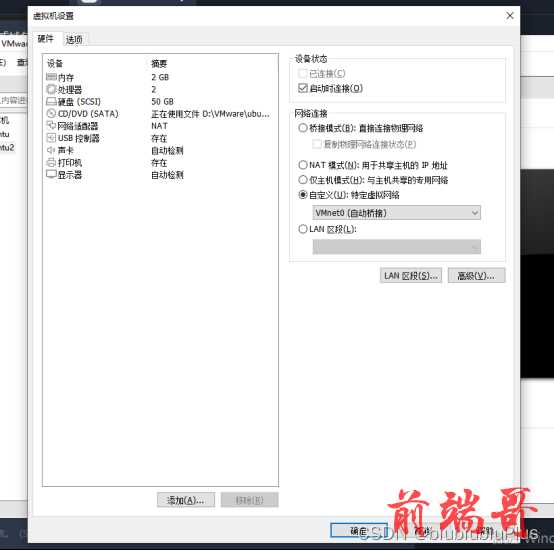Click the 设备 column header
Screen dimensions: 554x550
click(x=55, y=64)
